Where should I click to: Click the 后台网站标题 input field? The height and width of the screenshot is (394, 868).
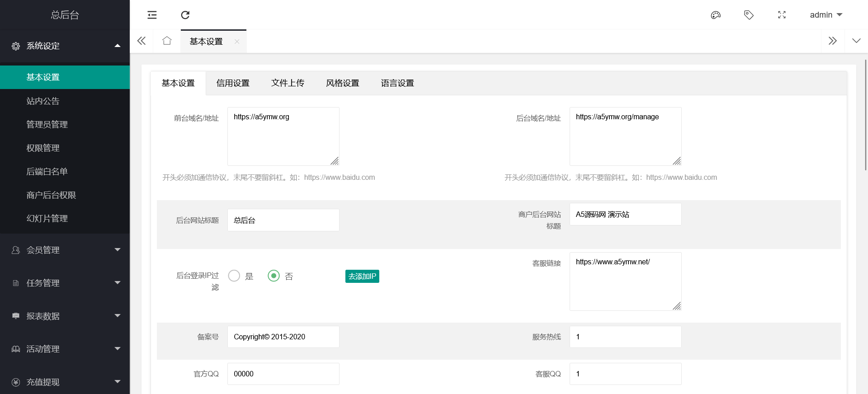click(283, 220)
